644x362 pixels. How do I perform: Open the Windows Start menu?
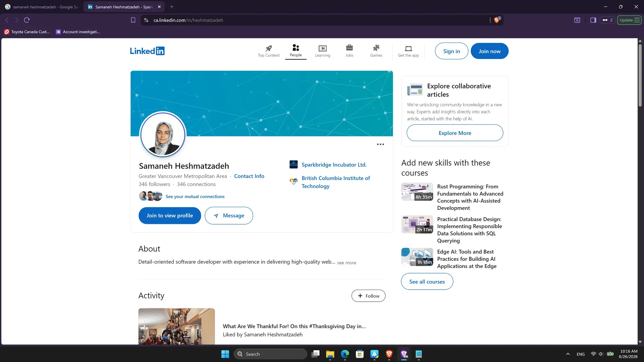(x=225, y=354)
